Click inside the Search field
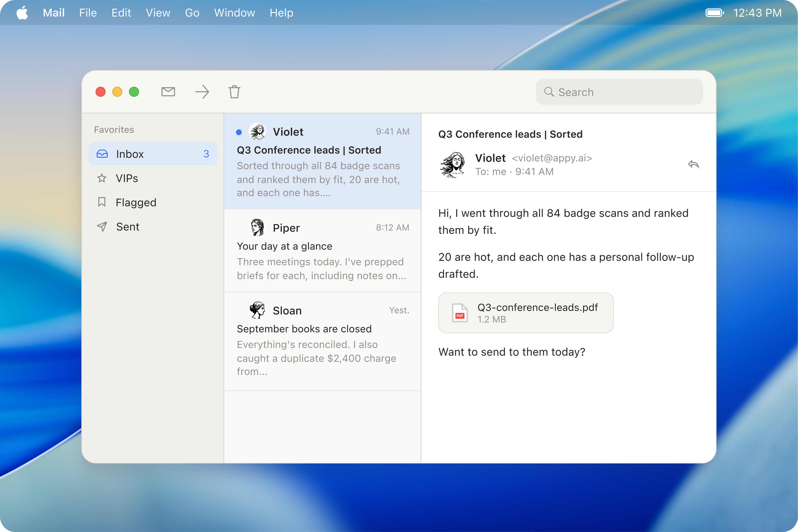798x532 pixels. coord(619,92)
